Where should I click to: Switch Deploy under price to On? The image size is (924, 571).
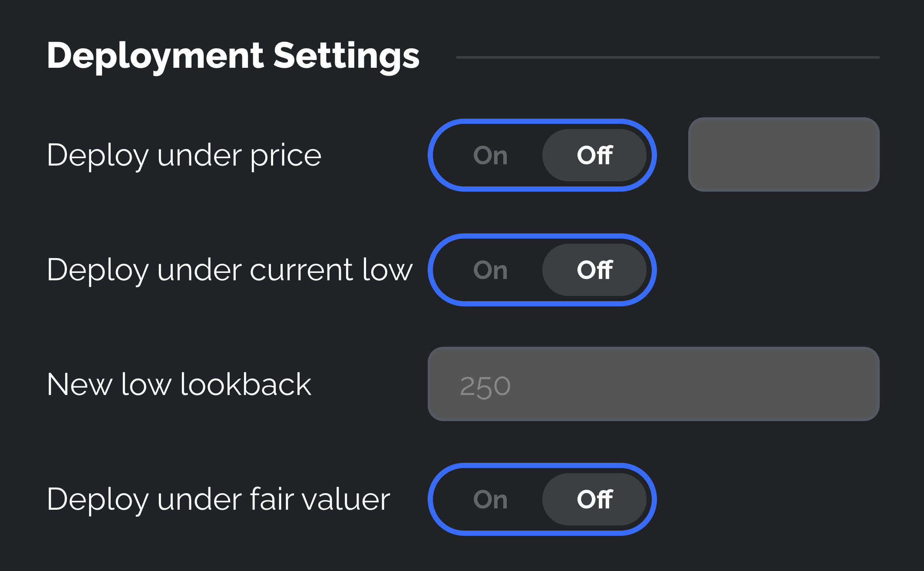coord(490,155)
